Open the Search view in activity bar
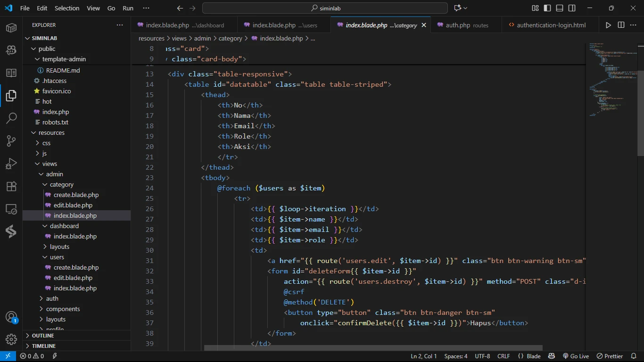Screen dimensions: 644x362 coord(11,118)
